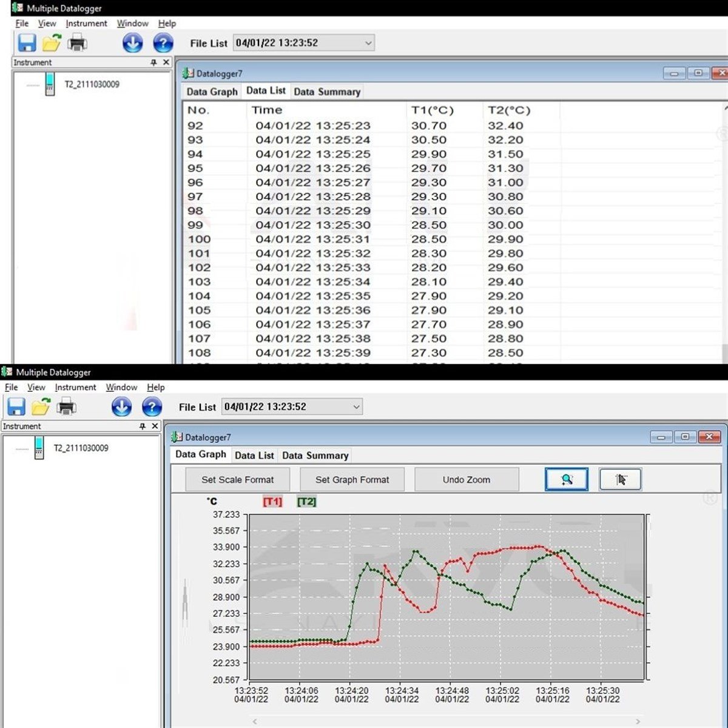
Task: Pin the Instrument panel in the data list window
Action: (153, 62)
